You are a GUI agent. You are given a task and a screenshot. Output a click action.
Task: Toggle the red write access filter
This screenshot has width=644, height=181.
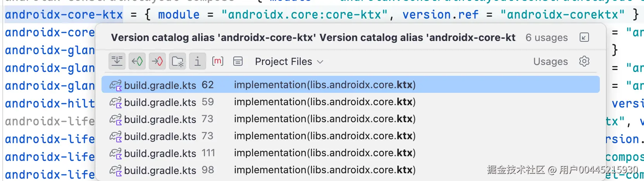[157, 61]
